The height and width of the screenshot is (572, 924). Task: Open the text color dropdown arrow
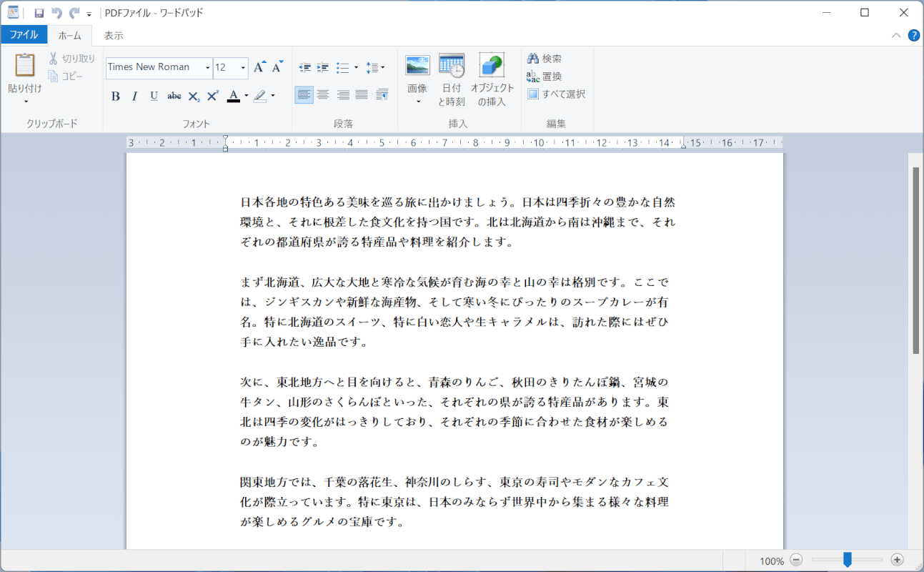[246, 96]
